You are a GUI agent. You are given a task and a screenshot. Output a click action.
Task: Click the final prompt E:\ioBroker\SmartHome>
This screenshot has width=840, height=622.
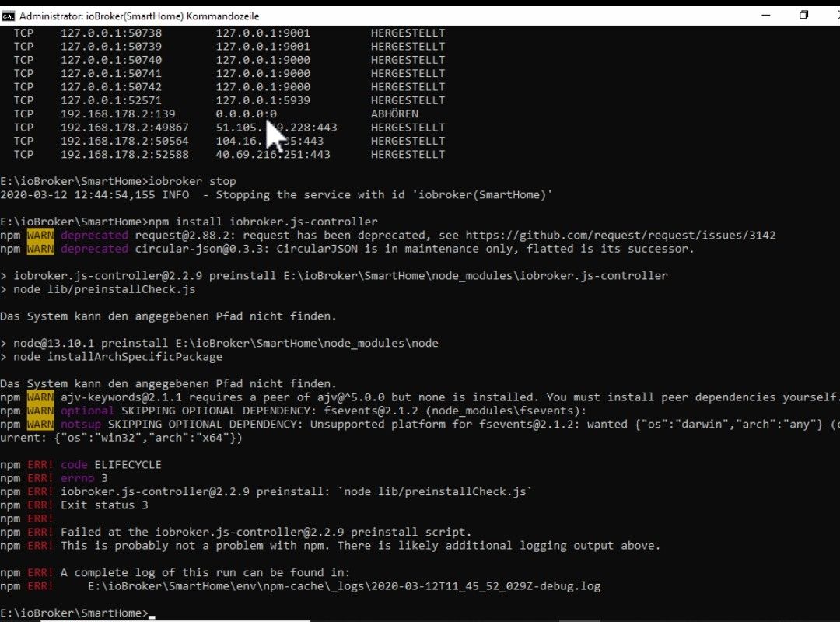74,613
